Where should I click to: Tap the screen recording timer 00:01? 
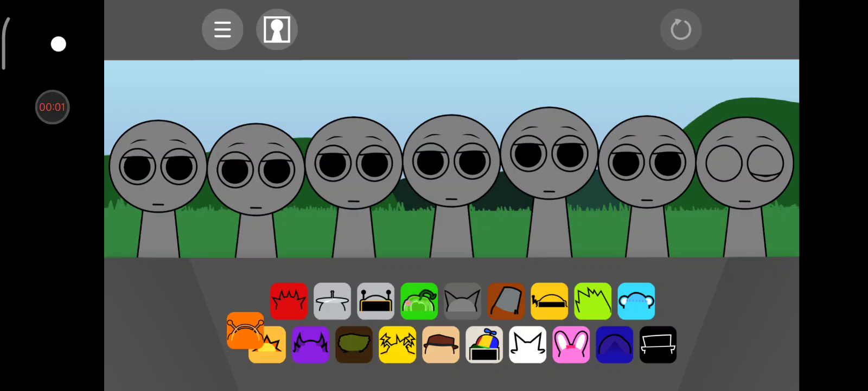(52, 107)
